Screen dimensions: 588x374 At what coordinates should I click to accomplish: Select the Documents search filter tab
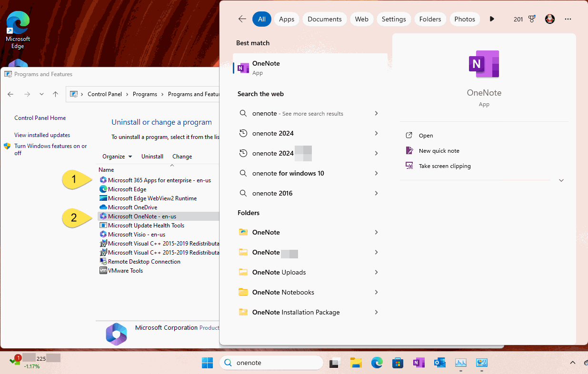(325, 19)
